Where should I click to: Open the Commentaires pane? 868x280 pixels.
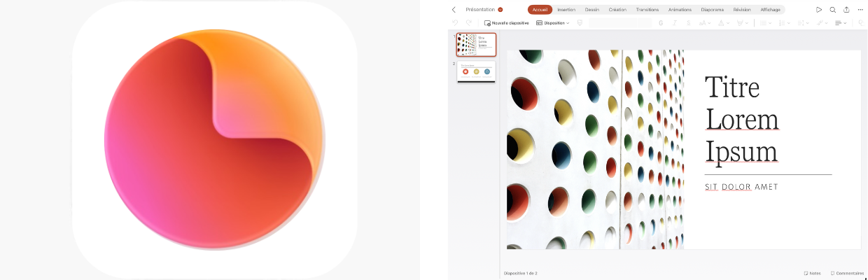847,273
